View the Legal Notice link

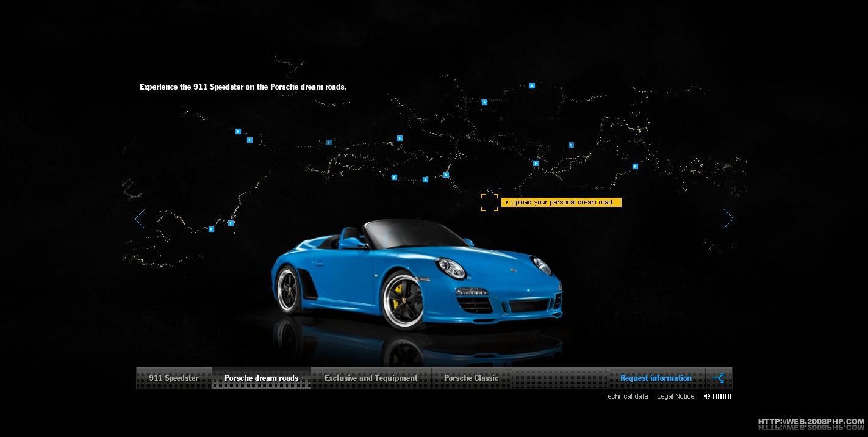point(675,397)
